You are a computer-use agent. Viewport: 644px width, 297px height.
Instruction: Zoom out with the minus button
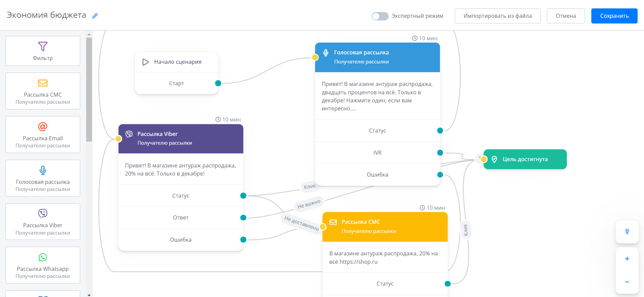click(x=627, y=282)
